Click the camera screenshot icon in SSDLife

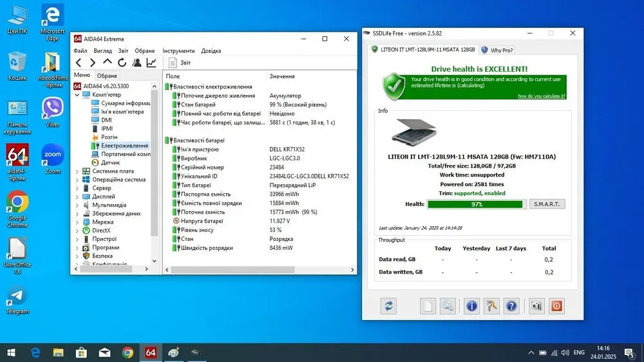pyautogui.click(x=536, y=306)
